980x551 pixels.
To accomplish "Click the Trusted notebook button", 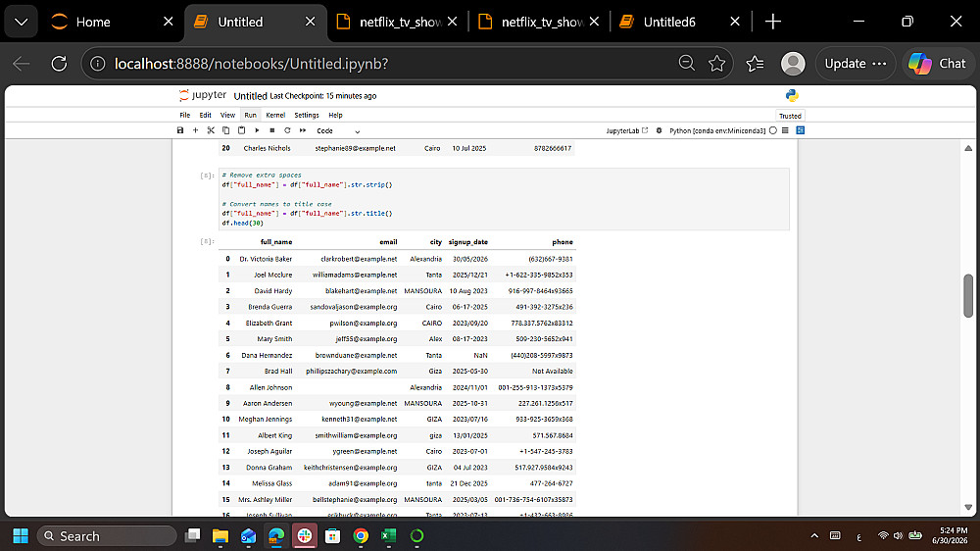I will point(790,116).
